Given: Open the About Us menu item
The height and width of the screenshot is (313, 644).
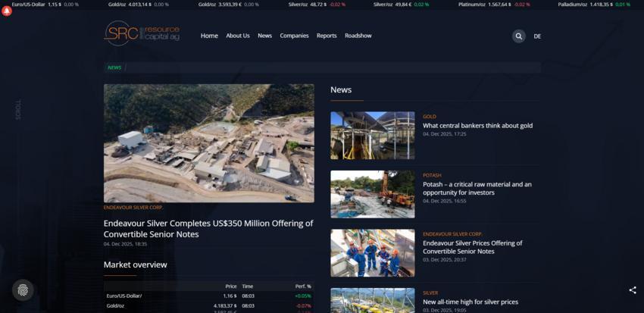Looking at the screenshot, I should [238, 36].
